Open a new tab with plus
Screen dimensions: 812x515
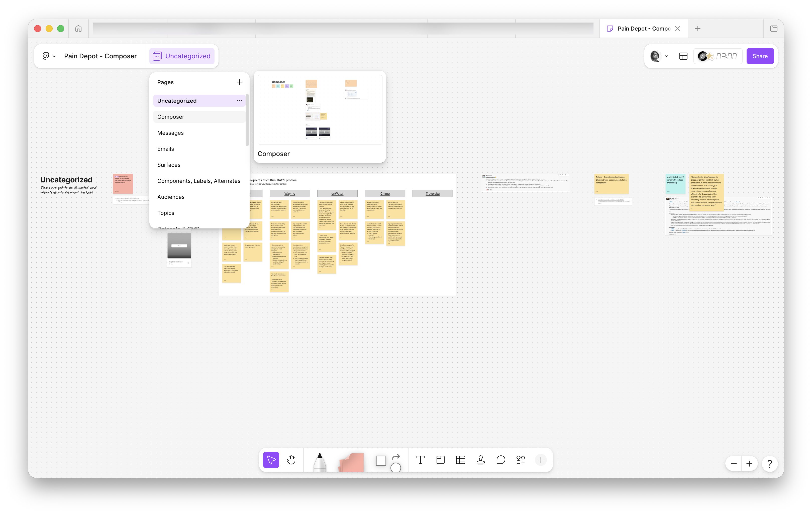click(698, 29)
